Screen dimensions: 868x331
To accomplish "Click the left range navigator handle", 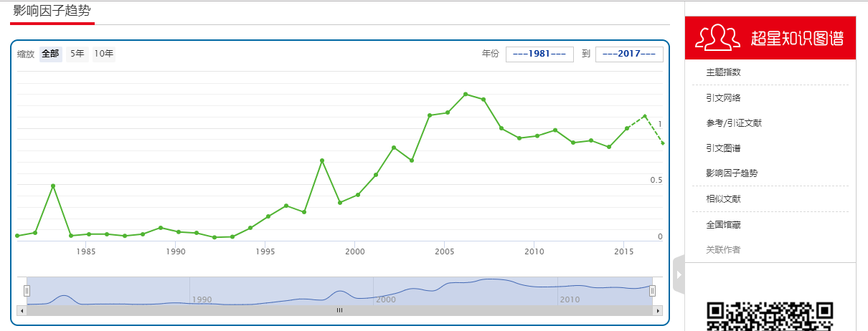I will [27, 290].
